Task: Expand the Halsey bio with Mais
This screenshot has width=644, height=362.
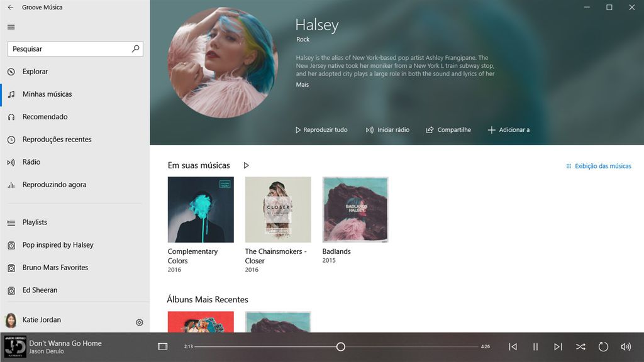Action: [303, 85]
